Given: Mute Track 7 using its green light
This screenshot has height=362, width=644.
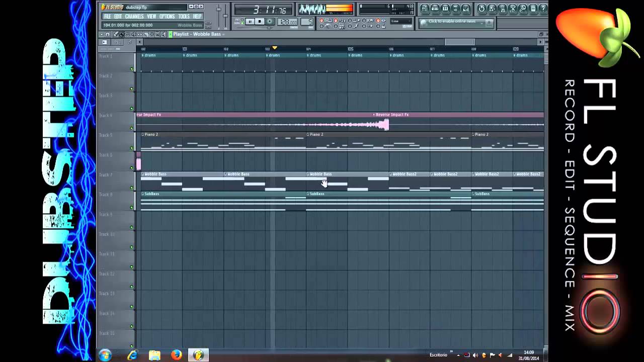Looking at the screenshot, I should 132,188.
